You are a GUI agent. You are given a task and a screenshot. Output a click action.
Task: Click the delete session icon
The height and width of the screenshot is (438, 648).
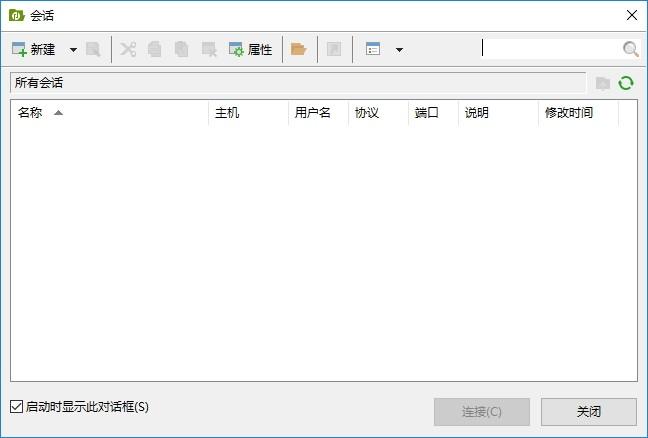click(209, 50)
